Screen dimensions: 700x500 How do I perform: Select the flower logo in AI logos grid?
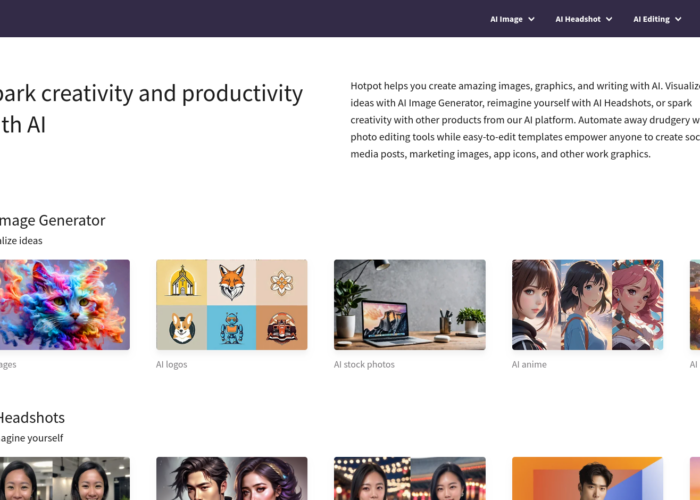[282, 282]
